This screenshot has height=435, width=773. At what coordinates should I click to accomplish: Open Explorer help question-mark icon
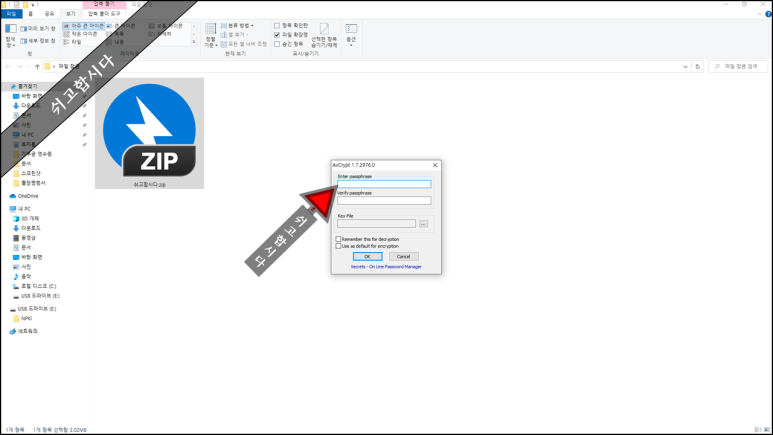pos(768,14)
